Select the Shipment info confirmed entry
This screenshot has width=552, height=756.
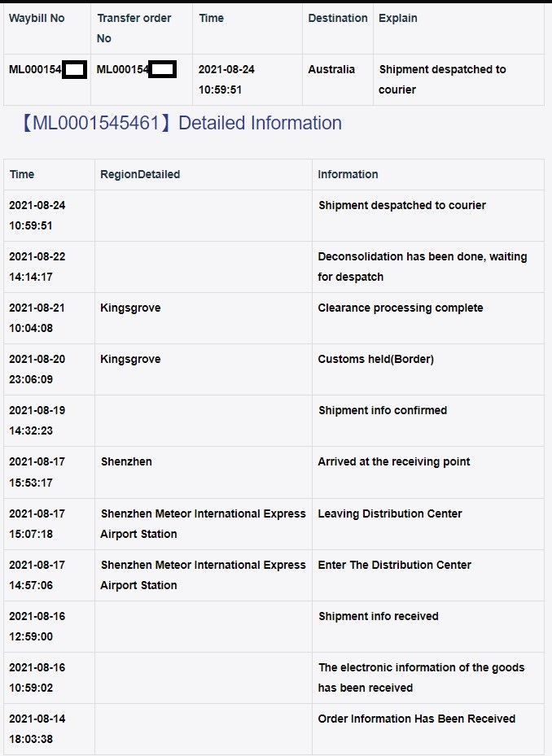[x=383, y=410]
